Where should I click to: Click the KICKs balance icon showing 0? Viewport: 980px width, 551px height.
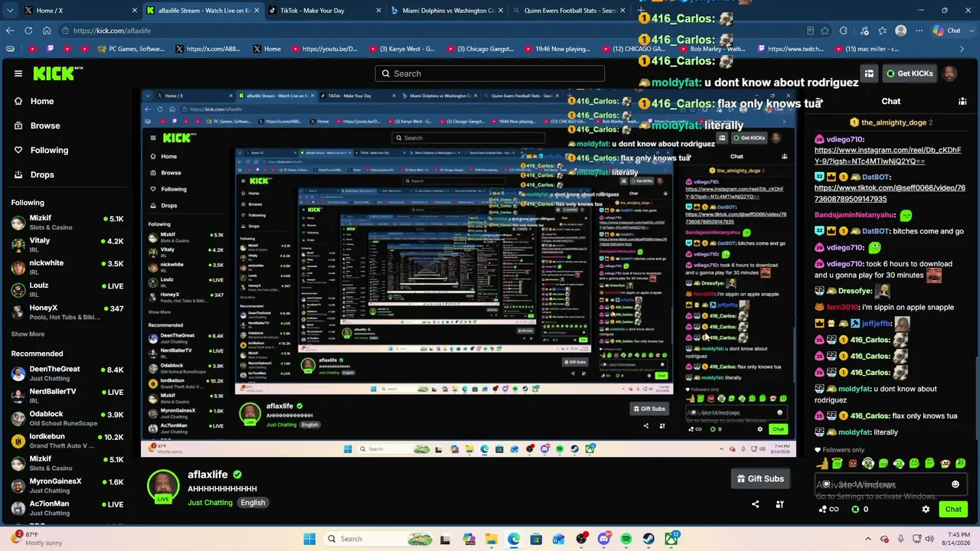point(856,509)
